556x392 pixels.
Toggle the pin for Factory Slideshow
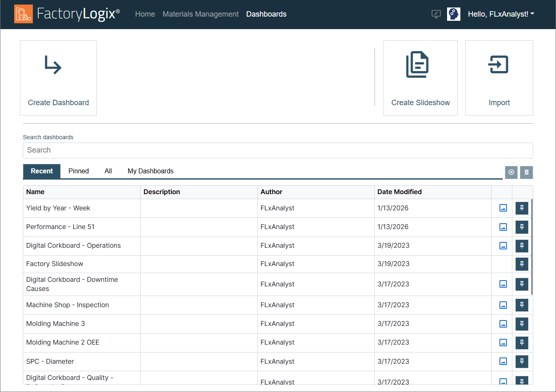(x=521, y=264)
